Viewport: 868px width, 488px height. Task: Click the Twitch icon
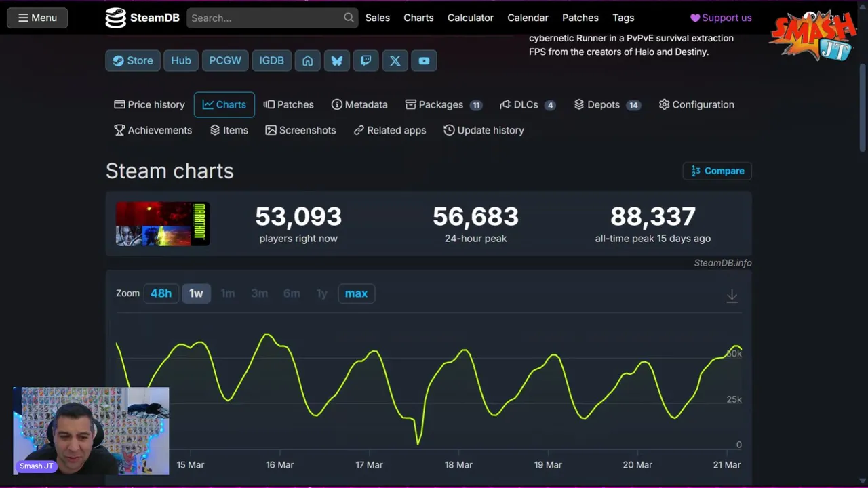pos(366,60)
